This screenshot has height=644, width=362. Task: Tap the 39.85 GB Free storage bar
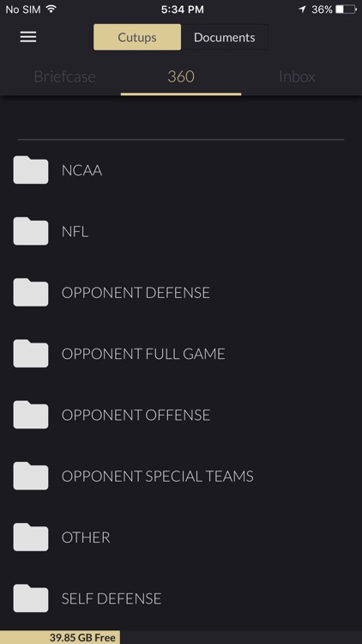[x=60, y=637]
